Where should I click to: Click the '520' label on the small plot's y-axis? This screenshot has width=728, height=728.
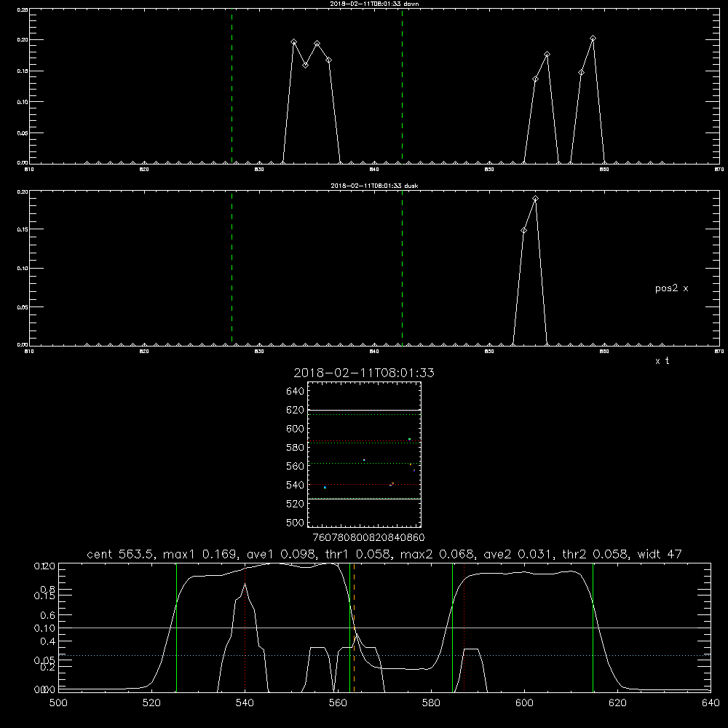pos(295,504)
